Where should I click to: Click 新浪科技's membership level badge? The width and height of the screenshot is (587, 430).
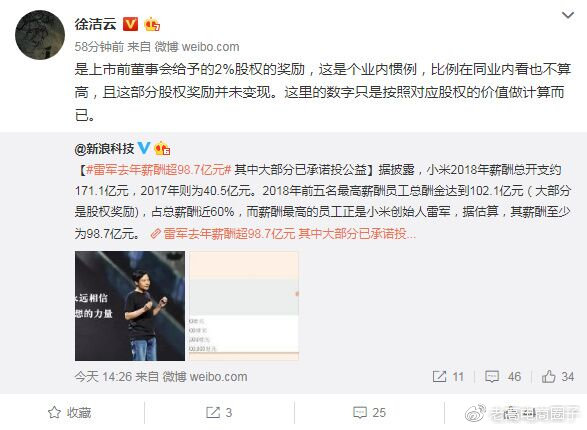click(x=162, y=149)
